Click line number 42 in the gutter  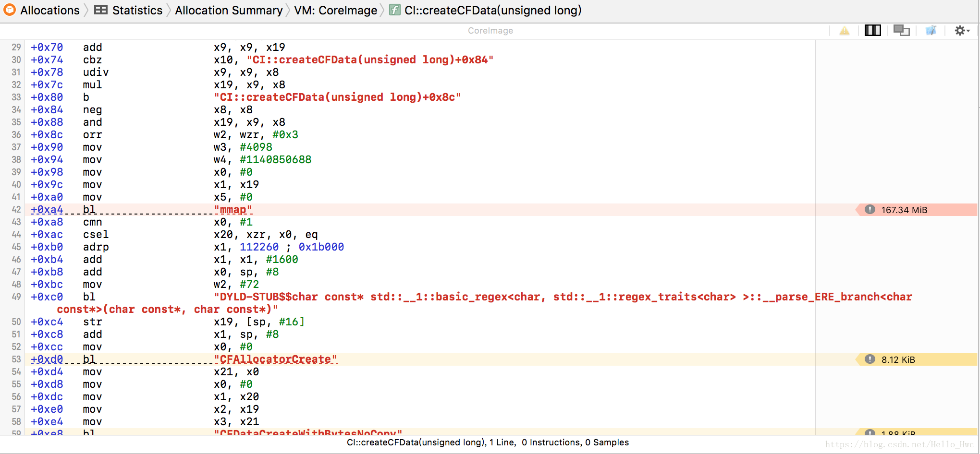[x=16, y=210]
